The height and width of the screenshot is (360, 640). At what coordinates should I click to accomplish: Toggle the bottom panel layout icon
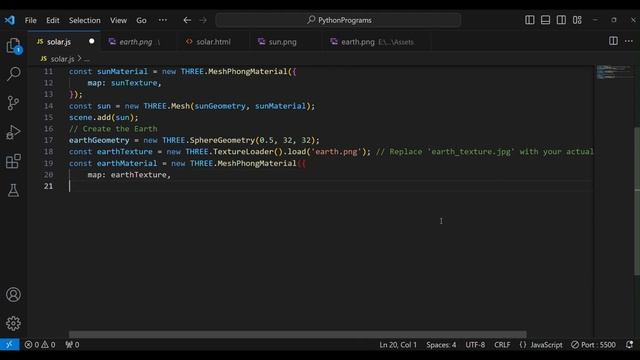(545, 20)
